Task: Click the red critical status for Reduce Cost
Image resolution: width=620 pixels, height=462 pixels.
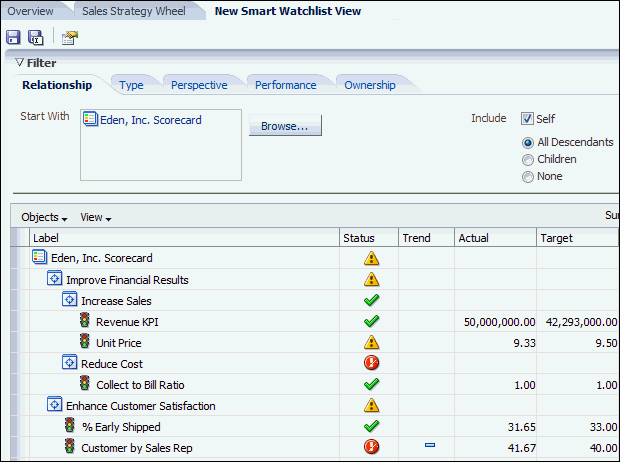Action: pyautogui.click(x=371, y=363)
